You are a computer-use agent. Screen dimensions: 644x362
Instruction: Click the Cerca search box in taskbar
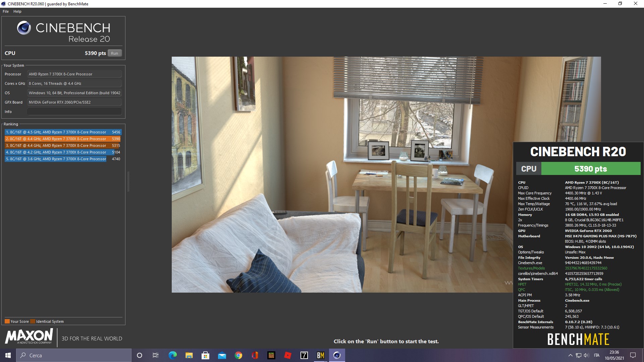(74, 355)
